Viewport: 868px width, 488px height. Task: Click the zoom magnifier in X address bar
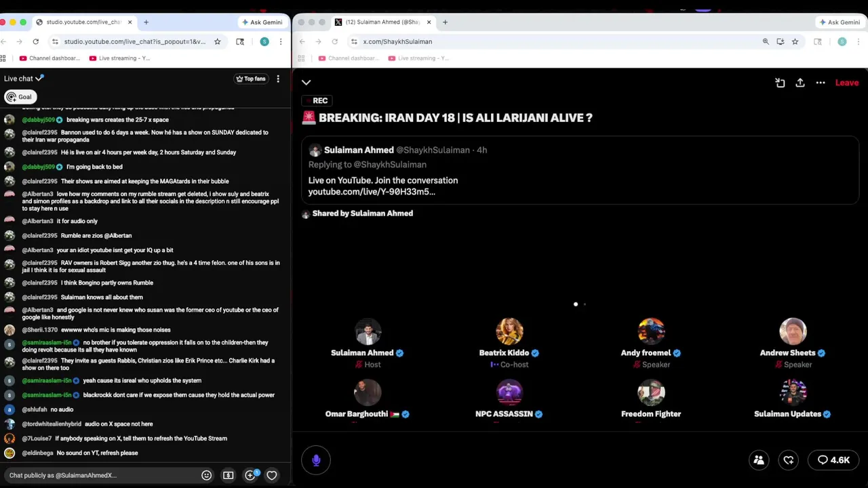pos(766,41)
